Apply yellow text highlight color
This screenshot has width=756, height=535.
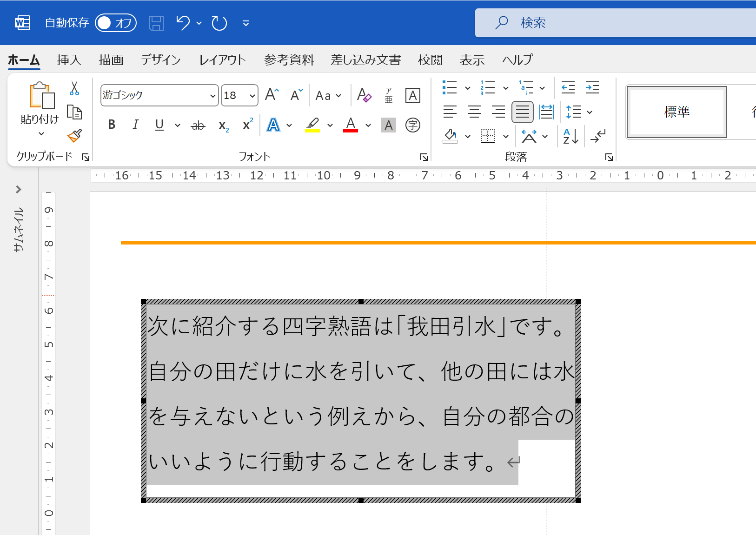[x=312, y=125]
